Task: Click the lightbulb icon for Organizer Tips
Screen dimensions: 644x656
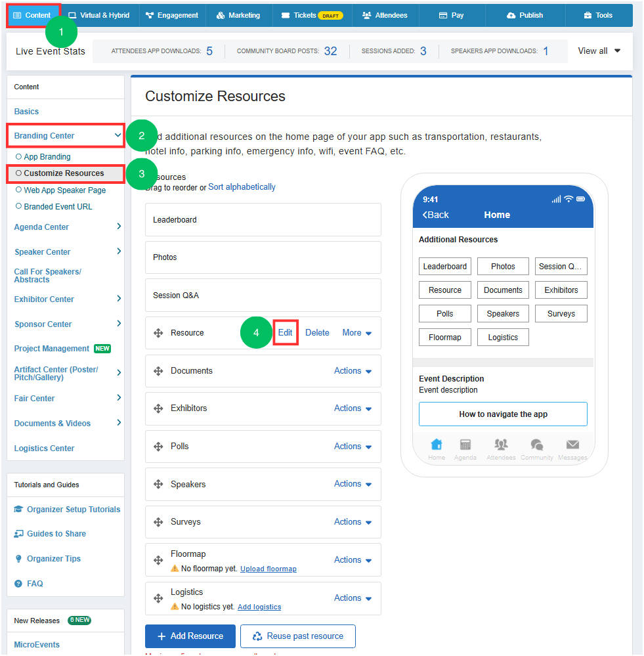Action: (18, 559)
